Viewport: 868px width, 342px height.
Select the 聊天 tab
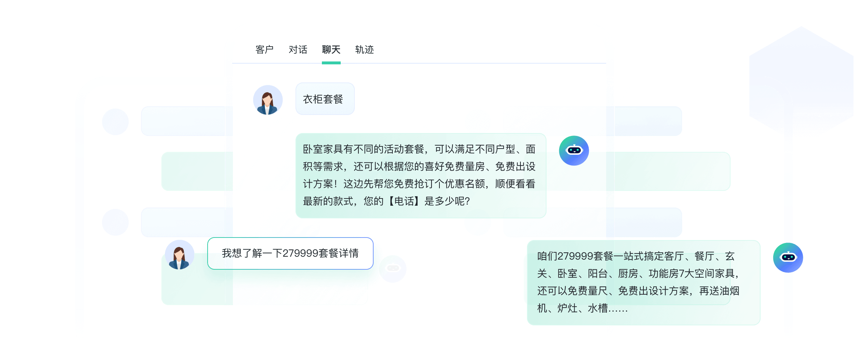[x=331, y=50]
